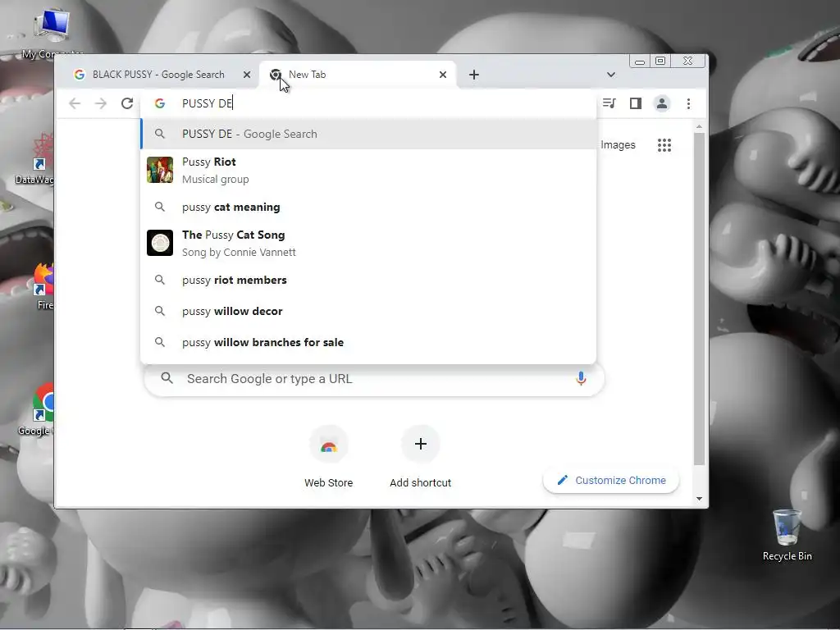Screen dimensions: 840x630
Task: Choose the 'willow decor' suggestion
Action: point(368,311)
